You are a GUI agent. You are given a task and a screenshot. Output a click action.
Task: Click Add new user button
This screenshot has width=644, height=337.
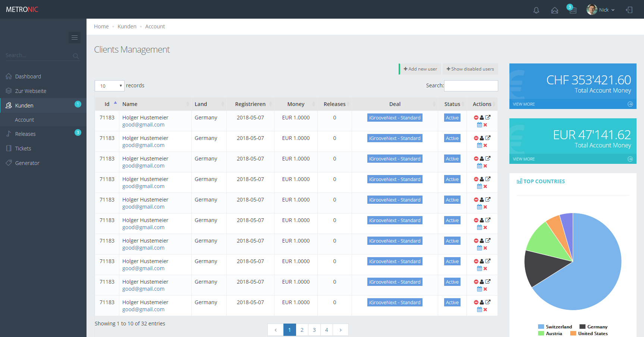[x=420, y=69]
